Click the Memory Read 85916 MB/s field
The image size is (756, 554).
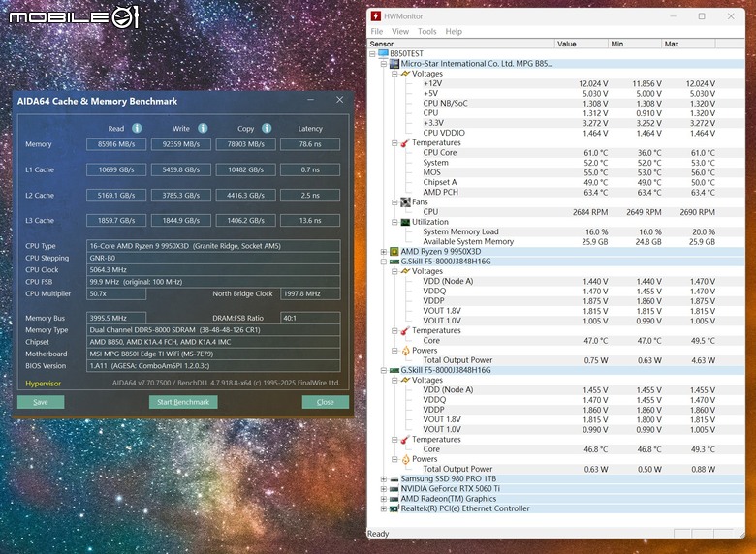click(x=116, y=144)
